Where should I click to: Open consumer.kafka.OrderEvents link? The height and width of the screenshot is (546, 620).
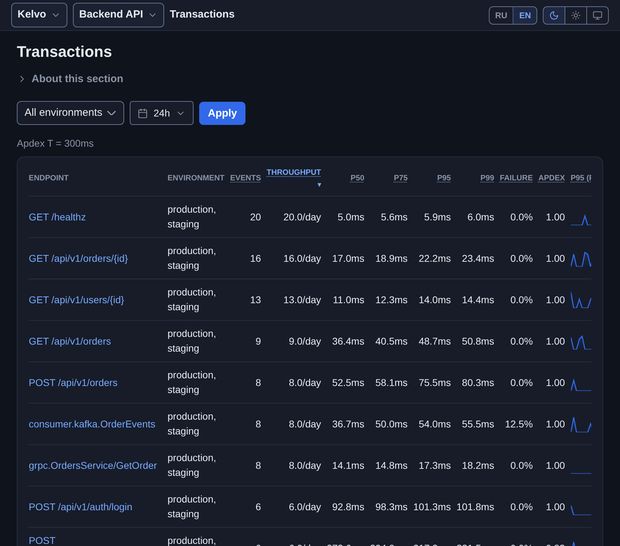92,424
